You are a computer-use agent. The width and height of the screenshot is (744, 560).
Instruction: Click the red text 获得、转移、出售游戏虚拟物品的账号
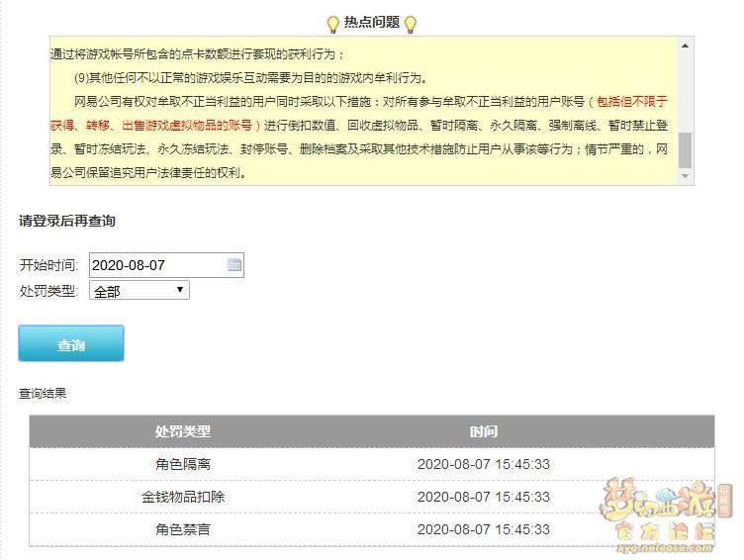point(151,126)
